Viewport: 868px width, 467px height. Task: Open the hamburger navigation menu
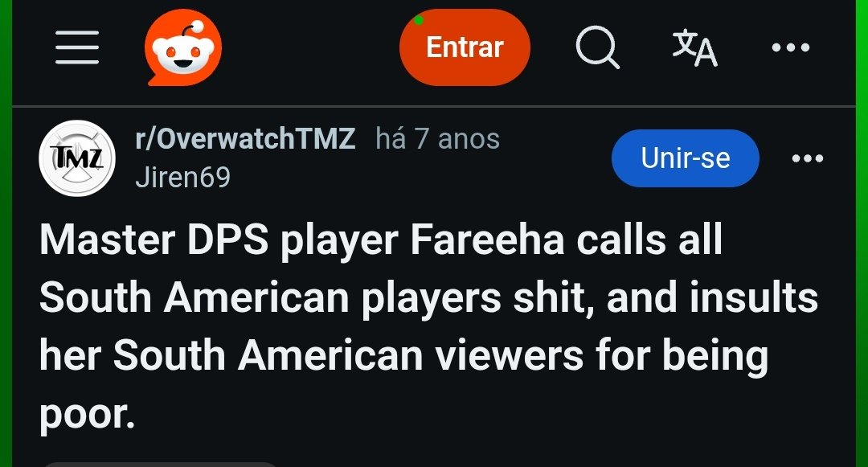[77, 47]
